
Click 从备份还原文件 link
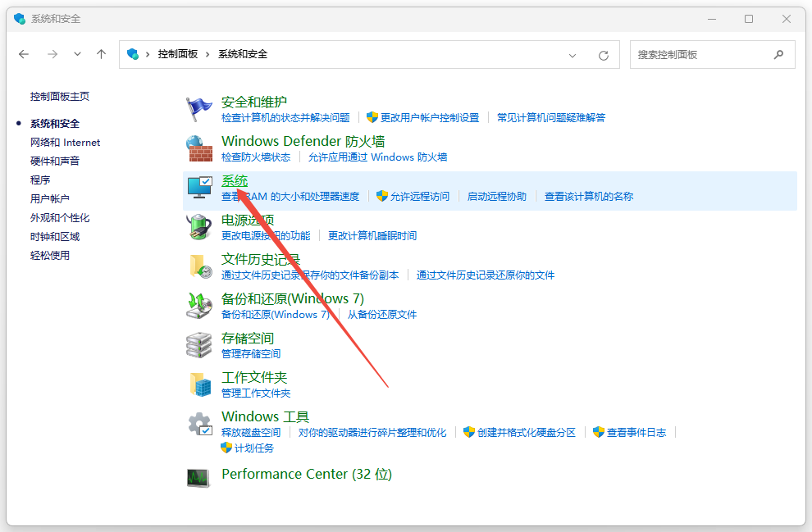coord(381,315)
